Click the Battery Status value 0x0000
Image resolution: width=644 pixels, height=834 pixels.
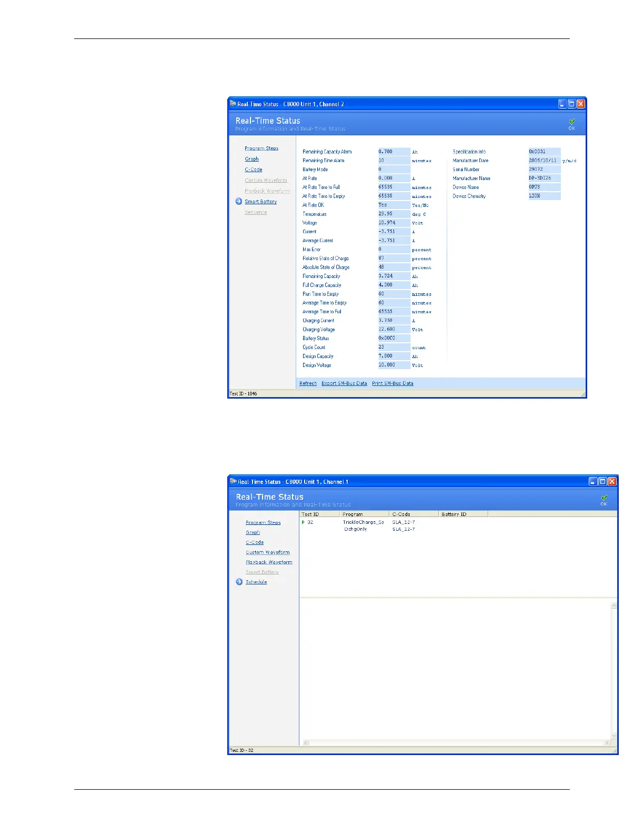coord(394,338)
